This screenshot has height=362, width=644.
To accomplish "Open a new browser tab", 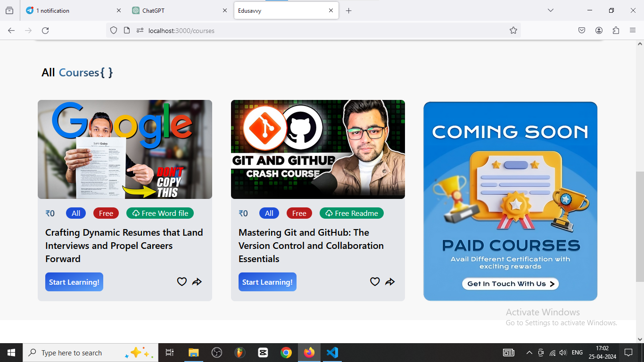I will click(349, 10).
